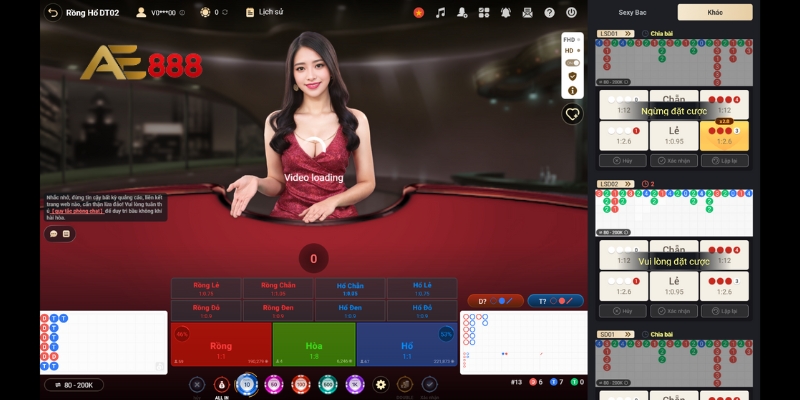The width and height of the screenshot is (800, 400).
Task: Add table to favorites with heart icon
Action: pos(572,114)
